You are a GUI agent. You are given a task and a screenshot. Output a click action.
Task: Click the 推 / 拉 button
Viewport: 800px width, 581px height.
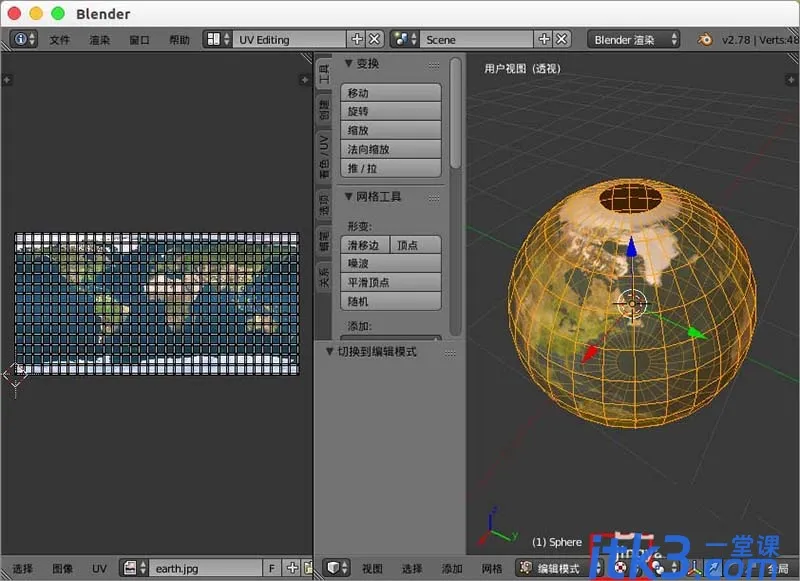pos(391,168)
